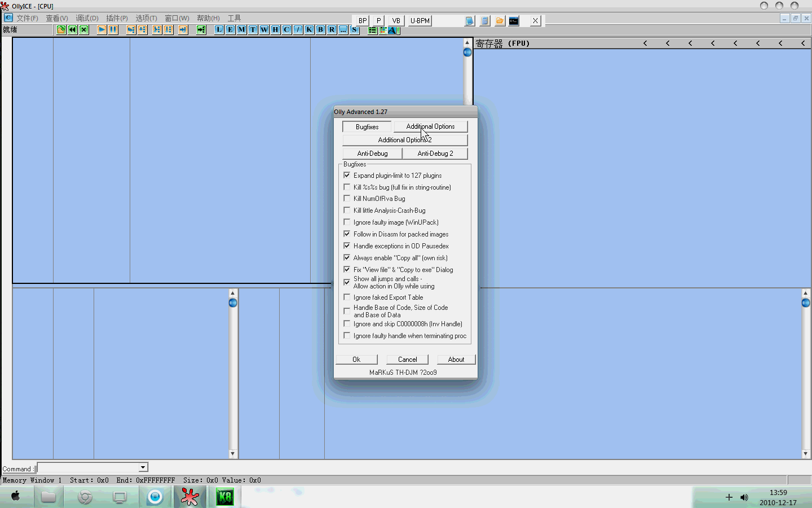Screen dimensions: 812x508
Task: Switch to the Anti-Debug tab
Action: (372, 154)
